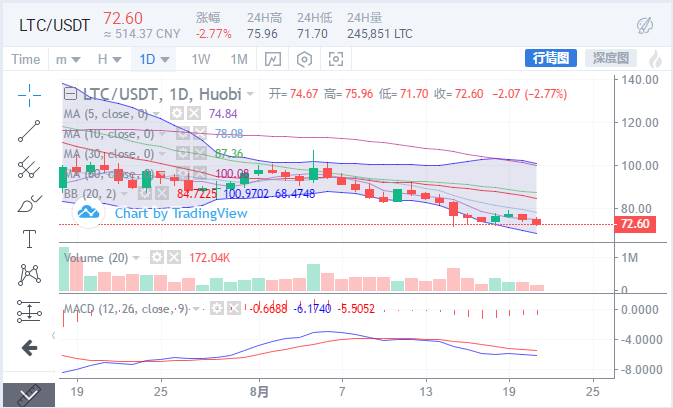673x408 pixels.
Task: Remove the Volume (20) indicator
Action: tap(174, 257)
